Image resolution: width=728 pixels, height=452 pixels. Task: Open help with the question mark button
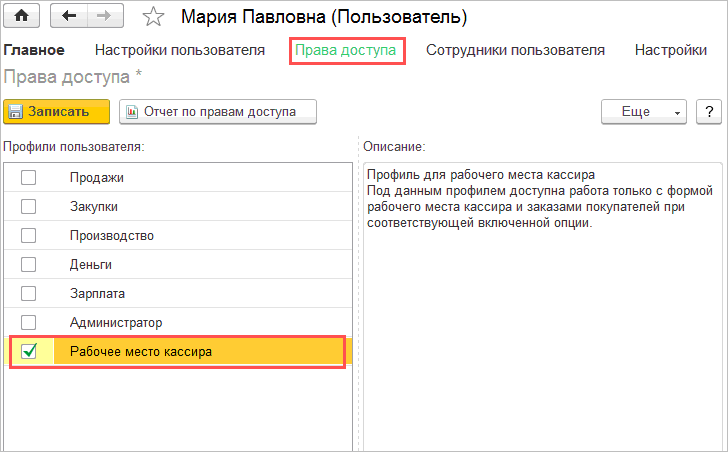click(708, 112)
